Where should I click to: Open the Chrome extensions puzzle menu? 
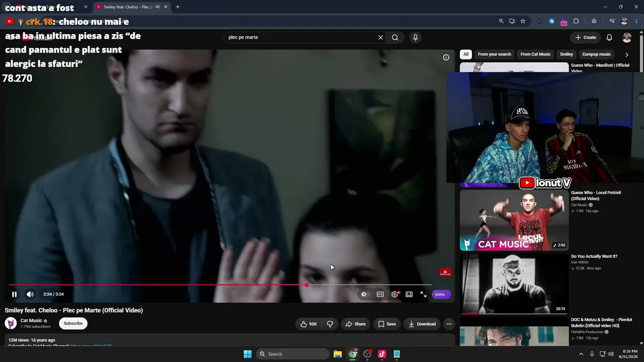(576, 21)
